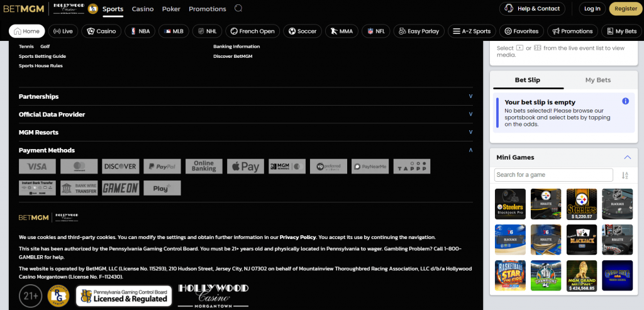Open the Privacy Policy link
The height and width of the screenshot is (310, 644).
[x=297, y=237]
